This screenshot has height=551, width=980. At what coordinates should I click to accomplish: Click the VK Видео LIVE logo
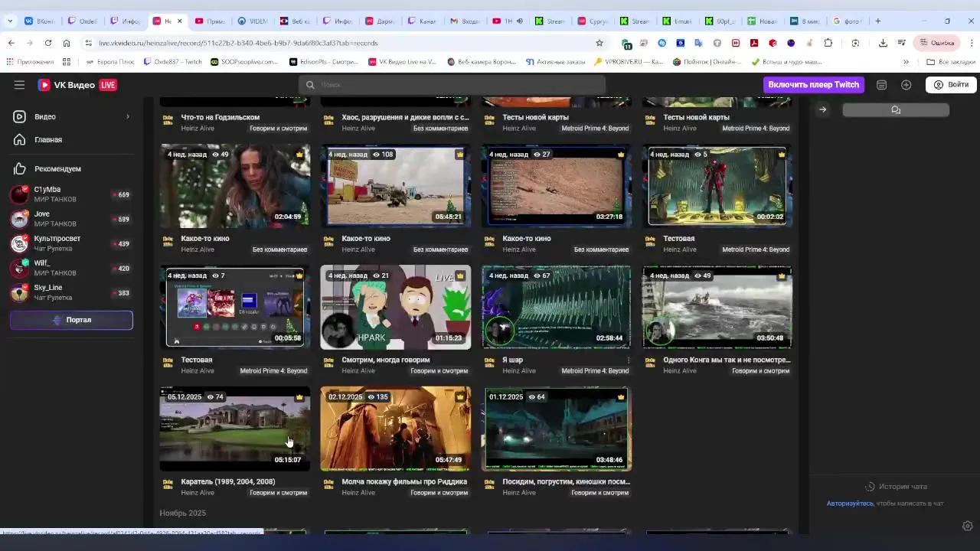click(77, 85)
